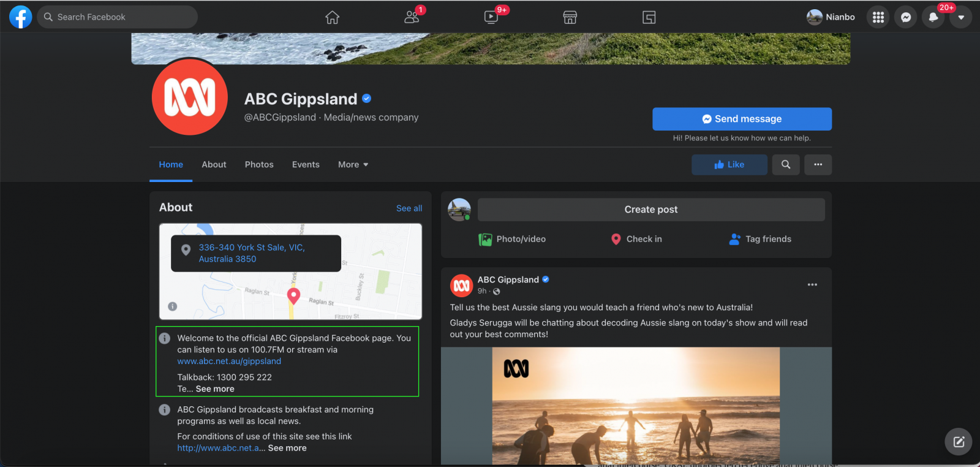
Task: Open the nine-dot menu grid icon
Action: (x=878, y=17)
